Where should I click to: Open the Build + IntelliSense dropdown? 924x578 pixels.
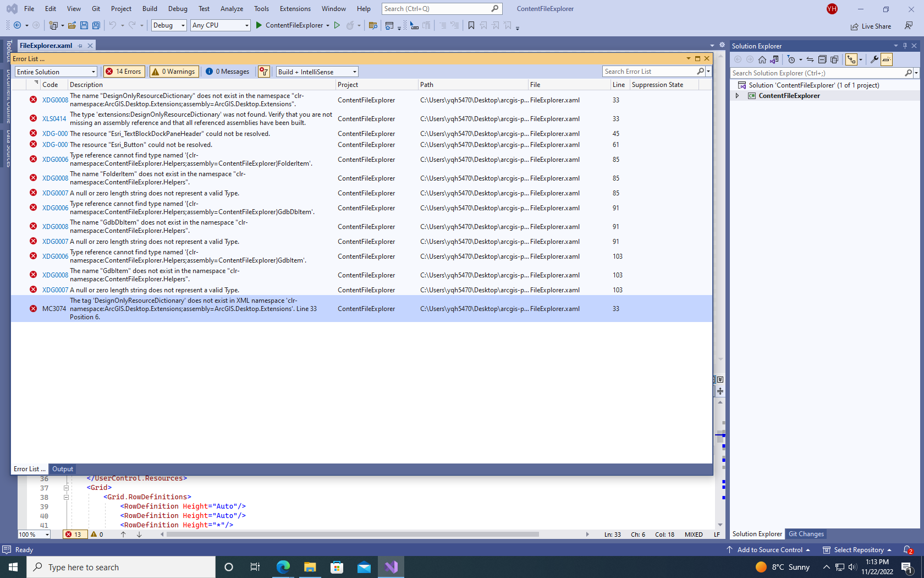pyautogui.click(x=316, y=71)
